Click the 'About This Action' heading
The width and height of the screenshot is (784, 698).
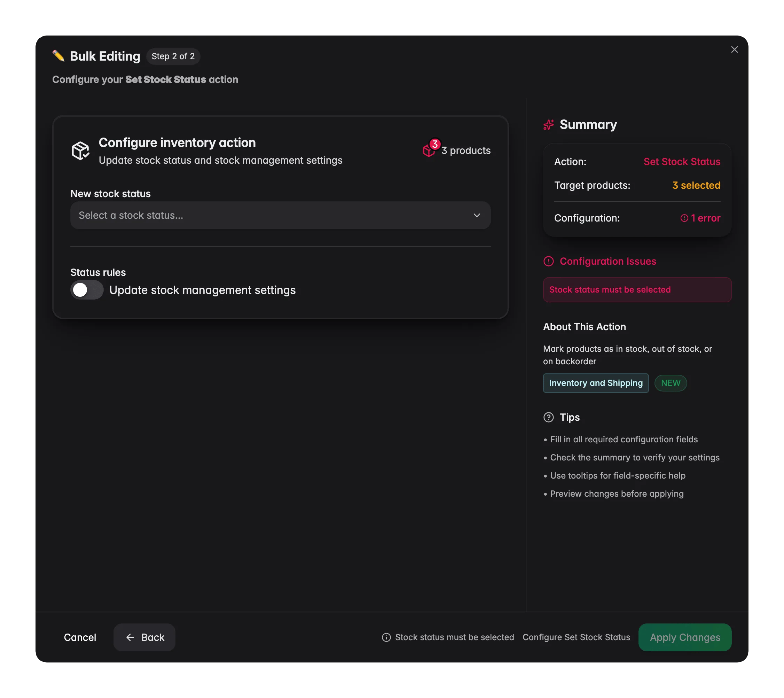point(584,327)
